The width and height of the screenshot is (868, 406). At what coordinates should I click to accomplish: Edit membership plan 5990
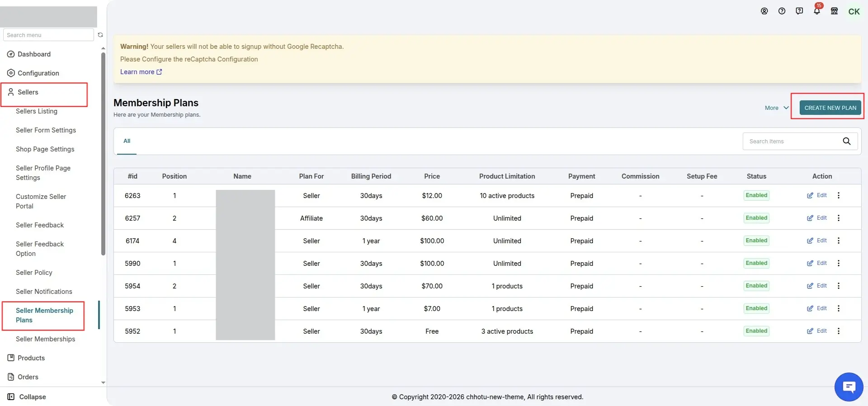coord(817,263)
